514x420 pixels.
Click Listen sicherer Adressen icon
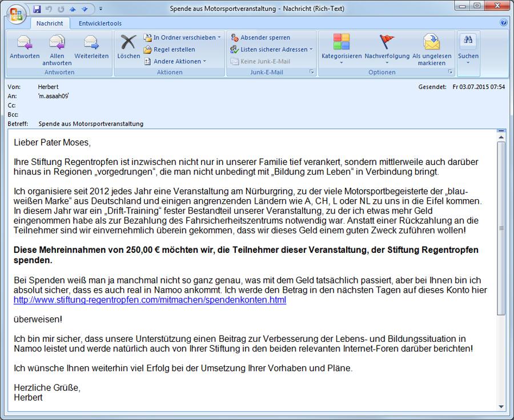(x=234, y=50)
